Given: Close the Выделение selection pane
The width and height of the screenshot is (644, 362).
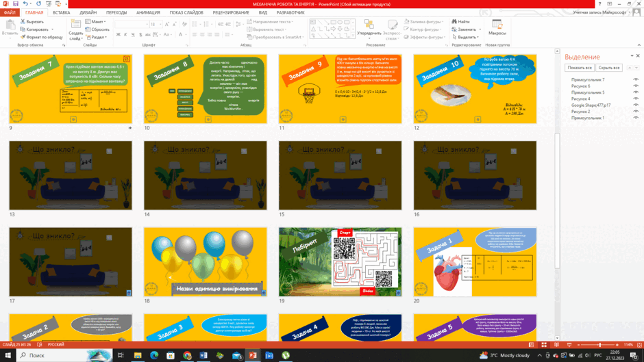Looking at the screenshot, I should click(x=638, y=56).
